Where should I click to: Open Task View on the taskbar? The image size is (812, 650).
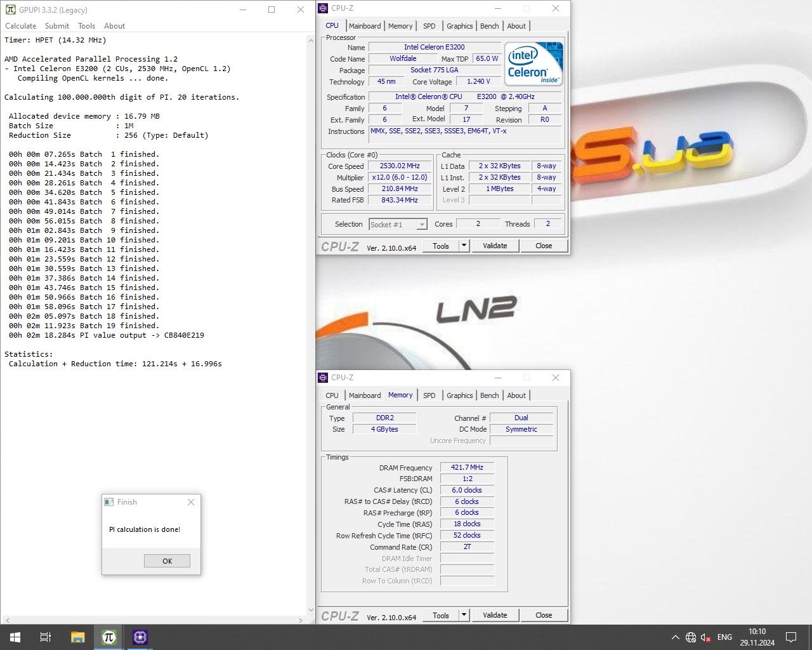pyautogui.click(x=46, y=637)
